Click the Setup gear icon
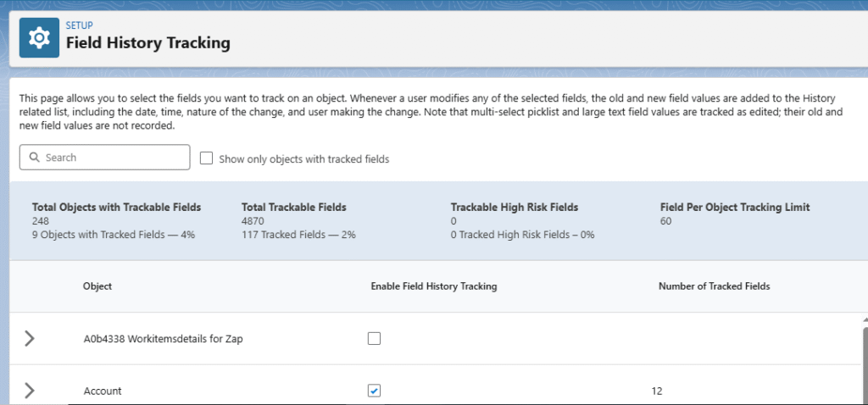 click(39, 37)
